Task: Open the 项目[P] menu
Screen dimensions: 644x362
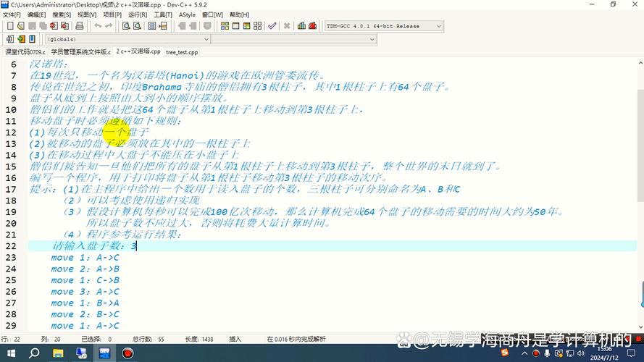Action: [112, 14]
